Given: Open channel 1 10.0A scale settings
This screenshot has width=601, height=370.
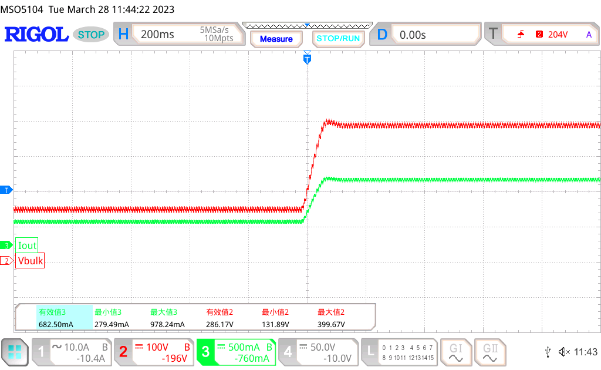Looking at the screenshot, I should pyautogui.click(x=77, y=347).
